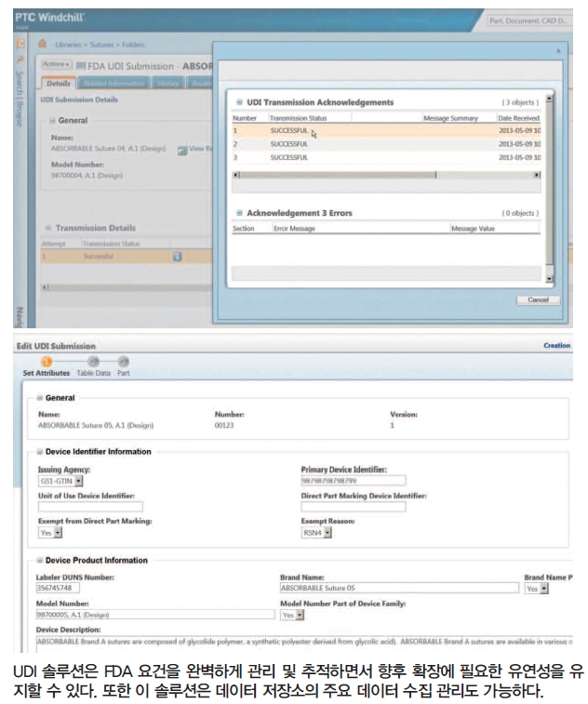The image size is (588, 704).
Task: Collapse Acknowledgement 3 Errors table
Action: [x=239, y=213]
